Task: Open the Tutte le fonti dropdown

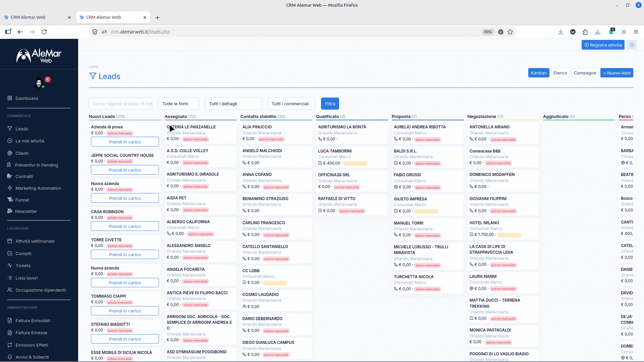Action: [179, 104]
